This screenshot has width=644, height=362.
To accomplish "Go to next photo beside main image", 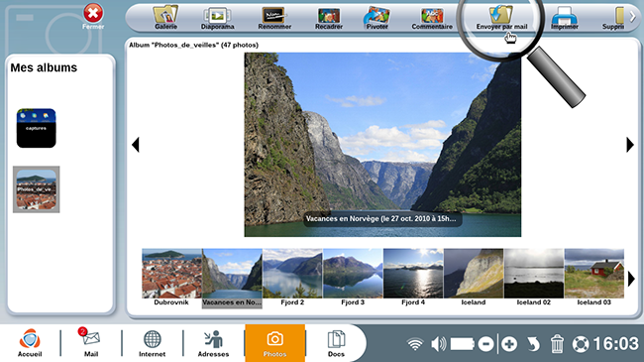I will [630, 145].
